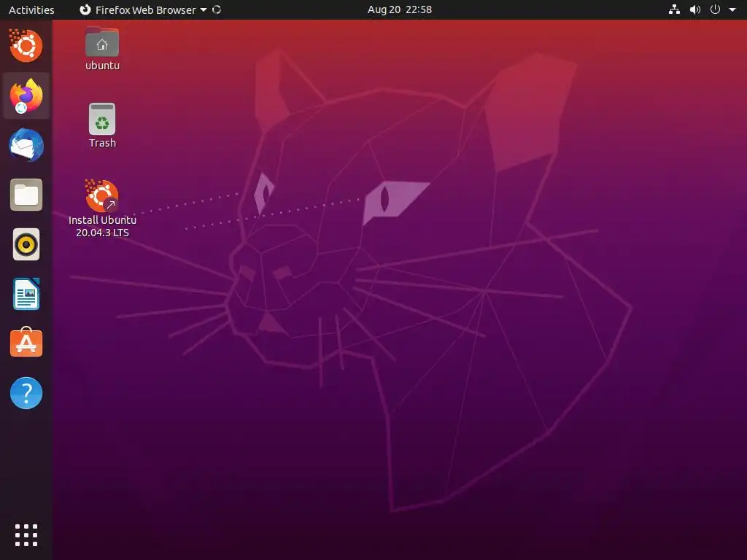Expand the system menu arrow

732,9
